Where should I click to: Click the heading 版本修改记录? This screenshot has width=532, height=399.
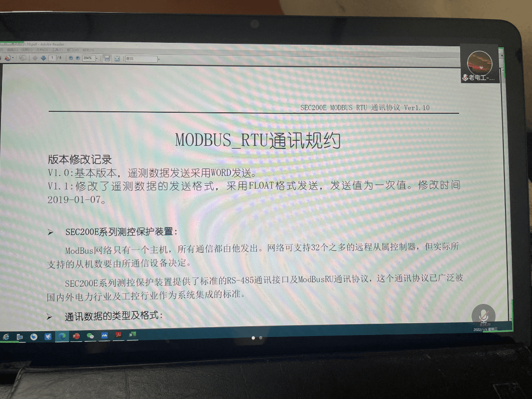click(80, 159)
